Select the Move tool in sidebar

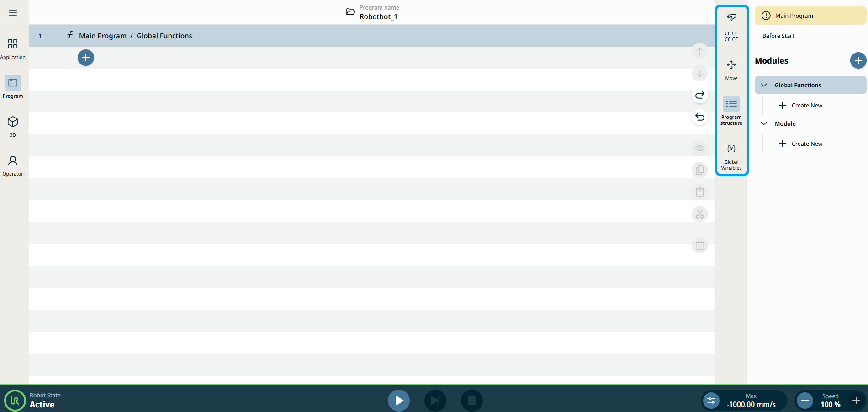click(x=731, y=70)
